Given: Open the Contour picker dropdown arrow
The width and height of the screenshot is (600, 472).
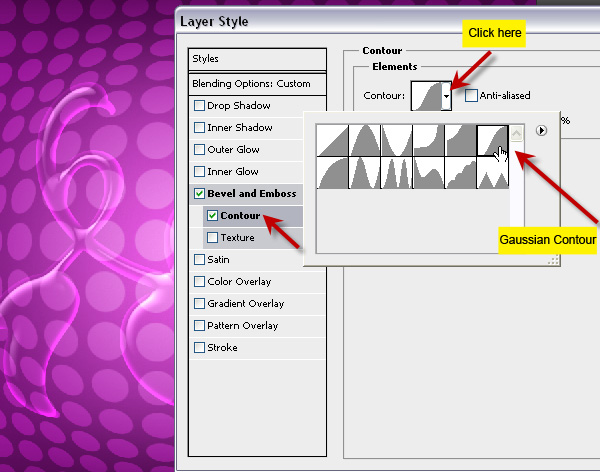Looking at the screenshot, I should pos(446,96).
